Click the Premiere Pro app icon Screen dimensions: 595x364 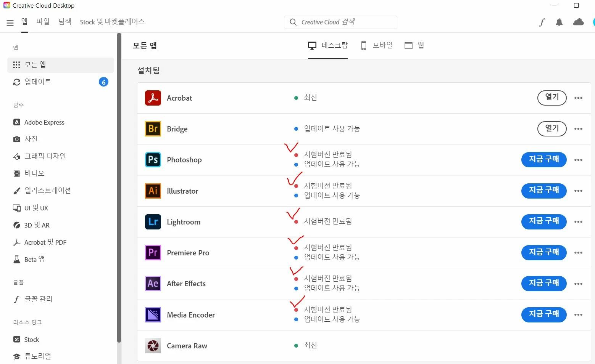pyautogui.click(x=153, y=253)
